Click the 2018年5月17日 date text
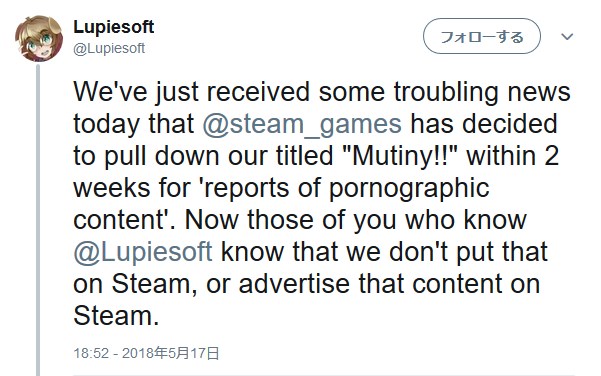This screenshot has width=601, height=376. [x=171, y=353]
